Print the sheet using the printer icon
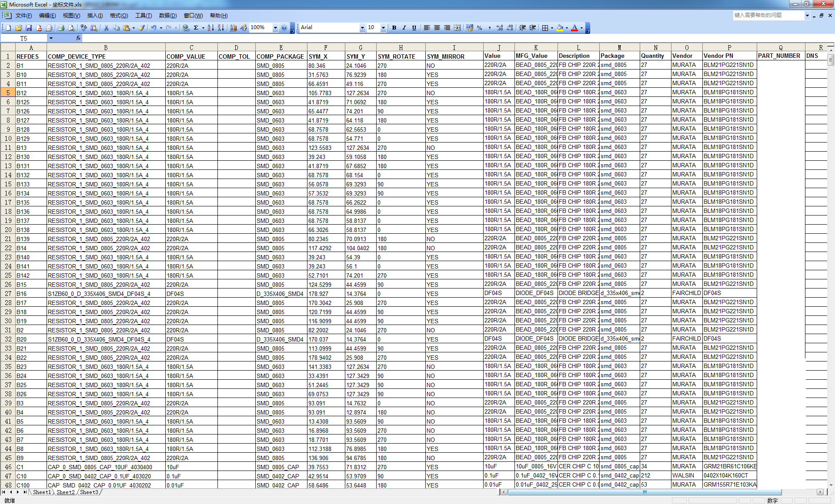835x504 pixels. (x=61, y=28)
